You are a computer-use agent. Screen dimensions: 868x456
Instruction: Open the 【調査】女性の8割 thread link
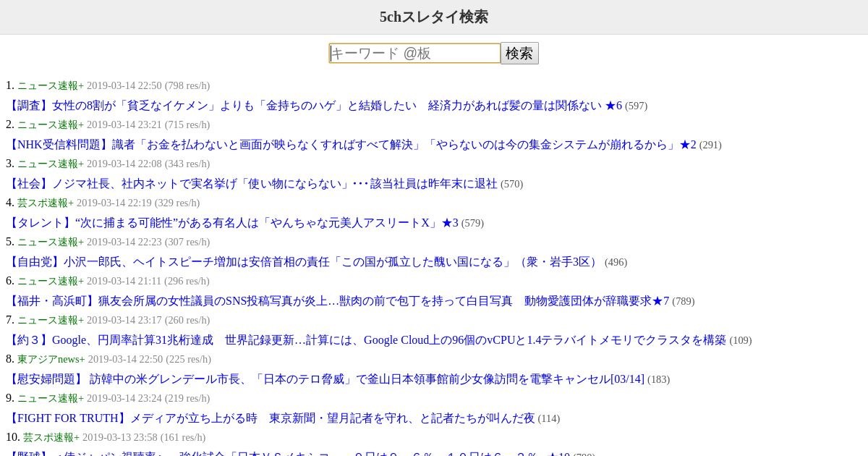[x=314, y=106]
